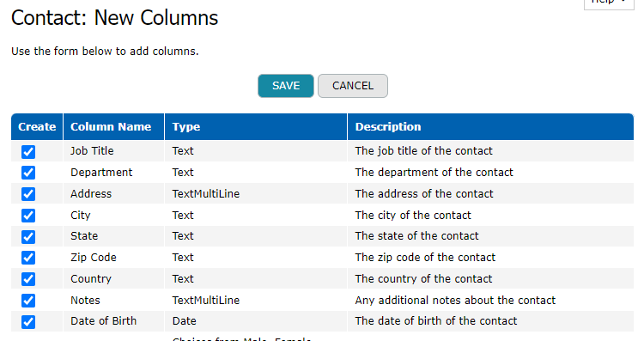Click 'Any additional notes about the contact' text

(455, 300)
